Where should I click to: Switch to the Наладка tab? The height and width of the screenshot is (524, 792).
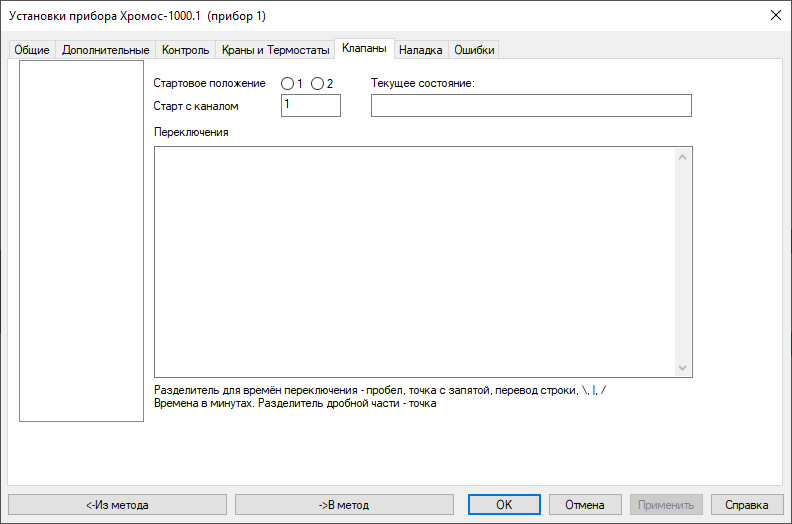tap(420, 50)
